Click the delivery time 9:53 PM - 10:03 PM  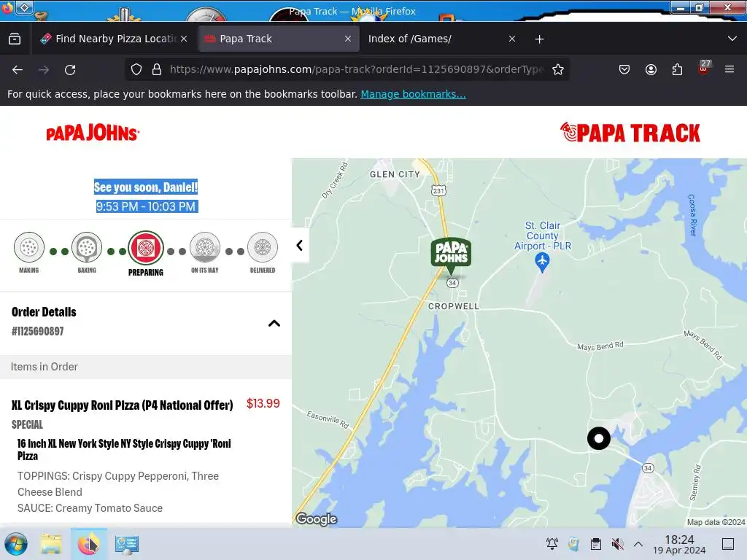click(147, 206)
